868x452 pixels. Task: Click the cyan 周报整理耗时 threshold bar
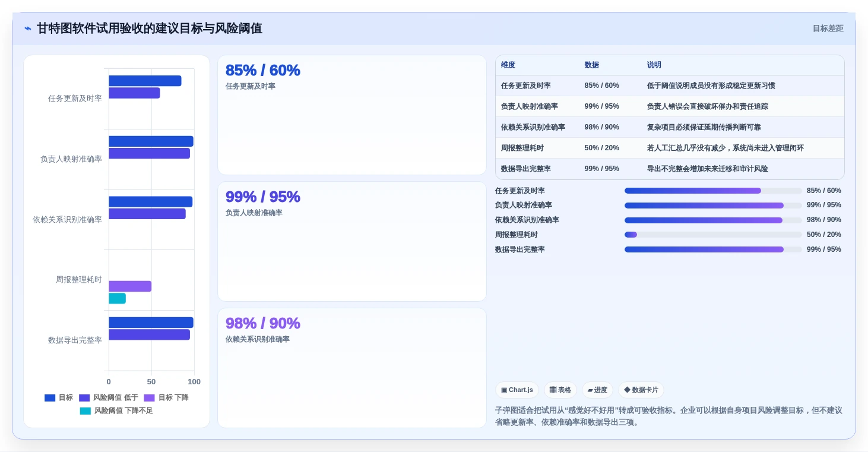pyautogui.click(x=117, y=298)
